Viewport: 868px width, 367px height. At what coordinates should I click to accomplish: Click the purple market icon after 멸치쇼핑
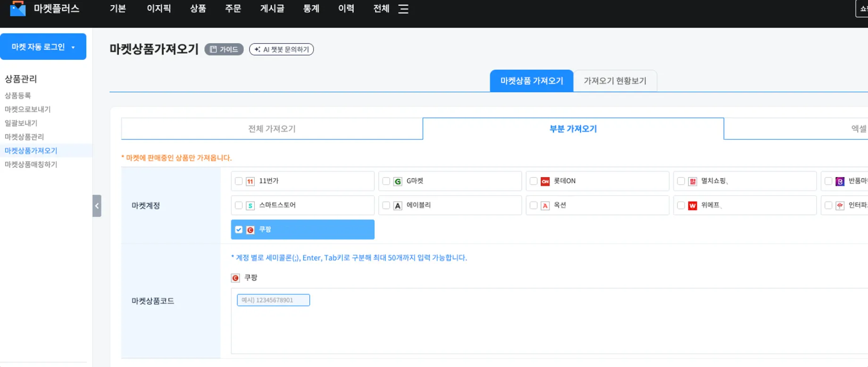(x=840, y=181)
